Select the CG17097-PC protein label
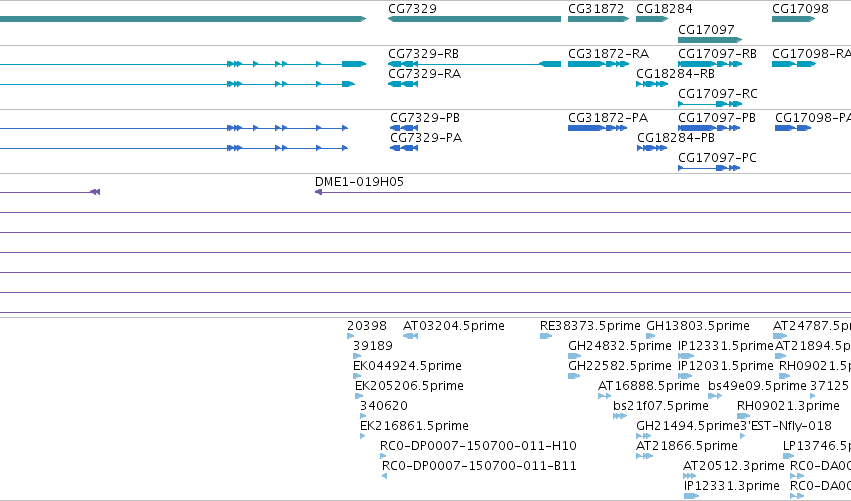Image resolution: width=851 pixels, height=501 pixels. (717, 158)
